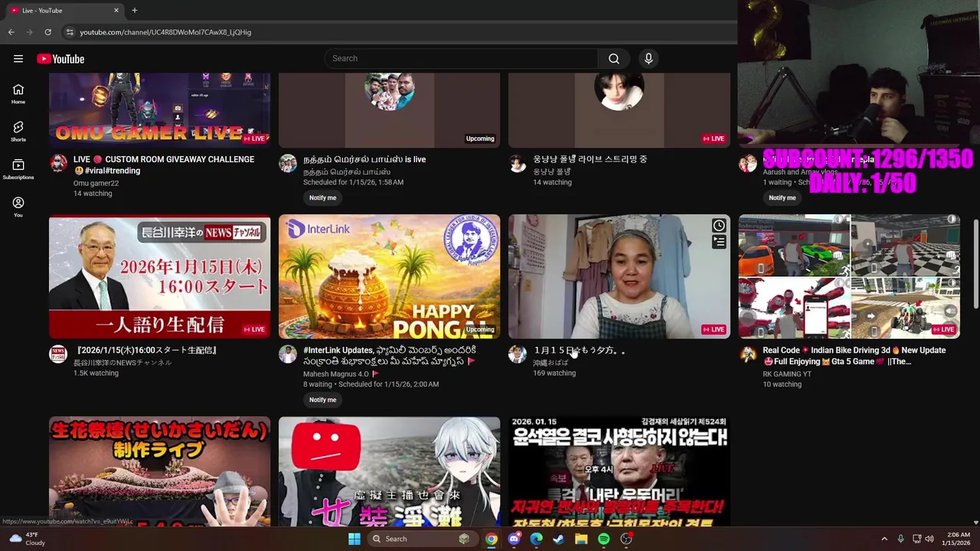Open the upcoming Tamil stream thumbnail
Viewport: 980px width, 551px height.
pos(389,109)
